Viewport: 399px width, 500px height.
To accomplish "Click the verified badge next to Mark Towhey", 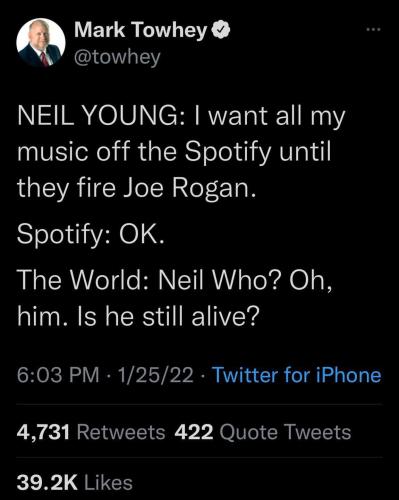I will 221,31.
